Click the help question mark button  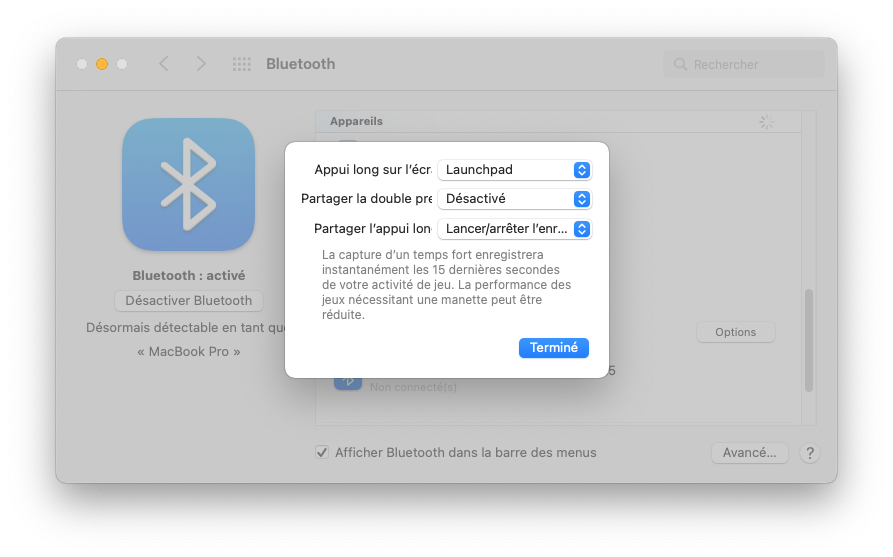coord(810,453)
